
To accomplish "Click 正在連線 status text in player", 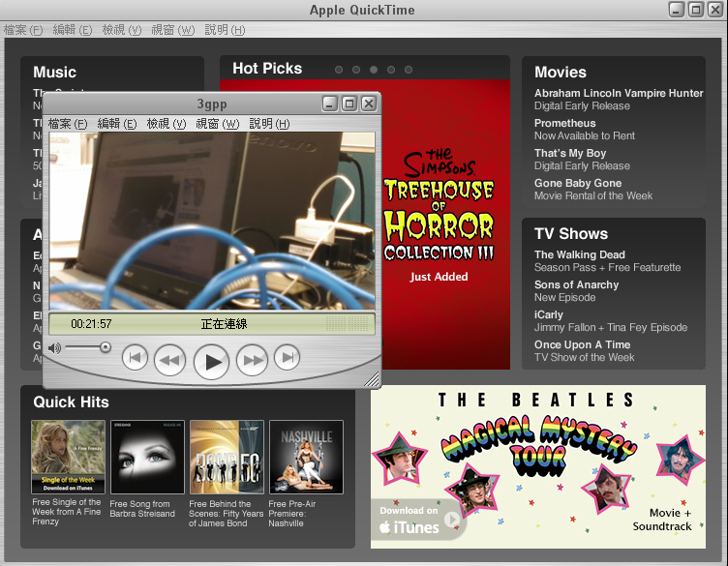I will pos(224,324).
